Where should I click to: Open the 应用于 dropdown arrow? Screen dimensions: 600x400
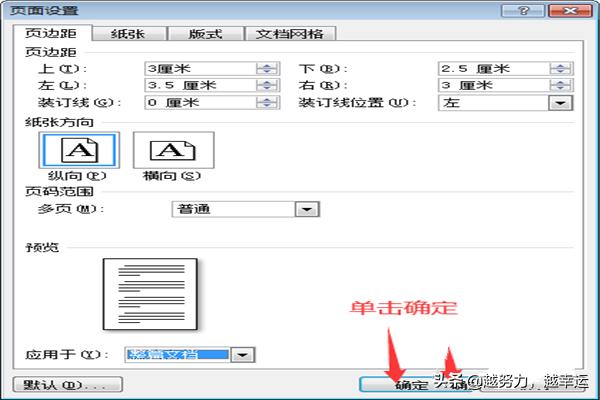pos(243,355)
